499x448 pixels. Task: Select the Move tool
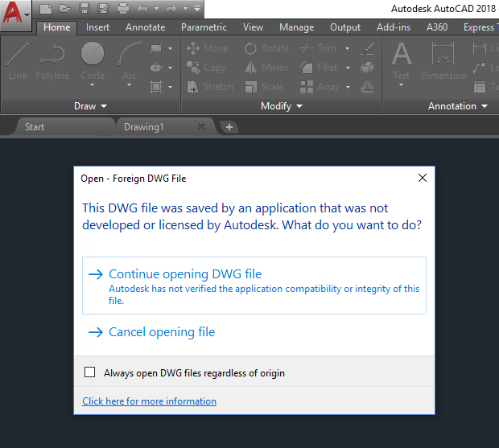[207, 48]
